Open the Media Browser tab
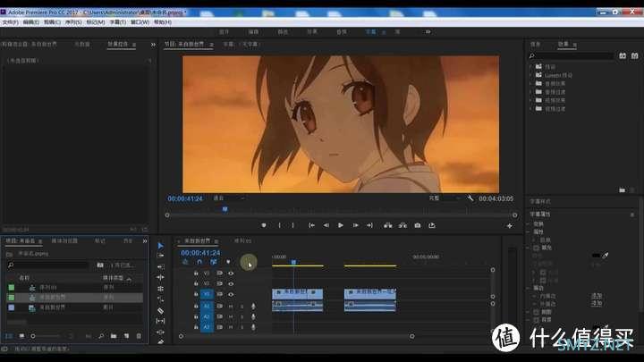The image size is (644, 362). pyautogui.click(x=64, y=241)
